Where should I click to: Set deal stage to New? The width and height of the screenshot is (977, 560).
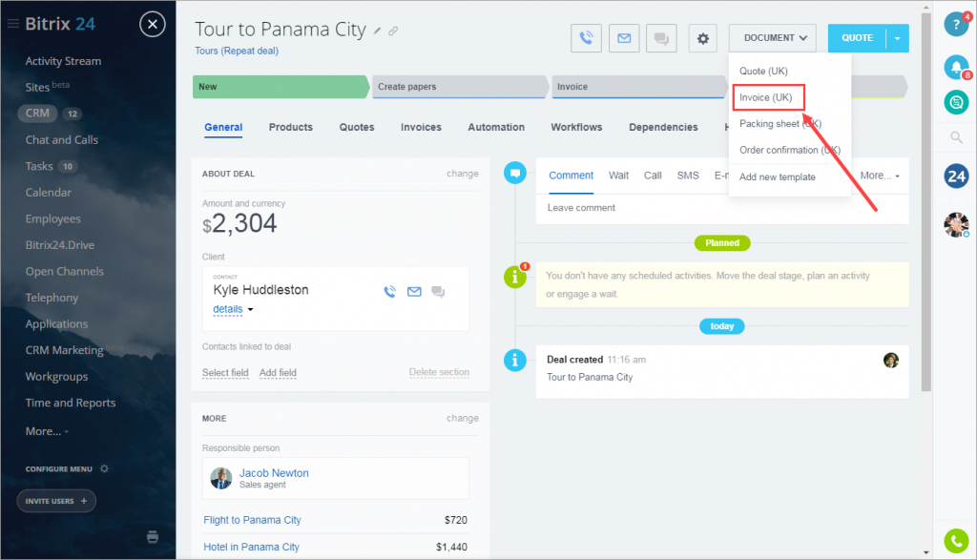tap(280, 87)
